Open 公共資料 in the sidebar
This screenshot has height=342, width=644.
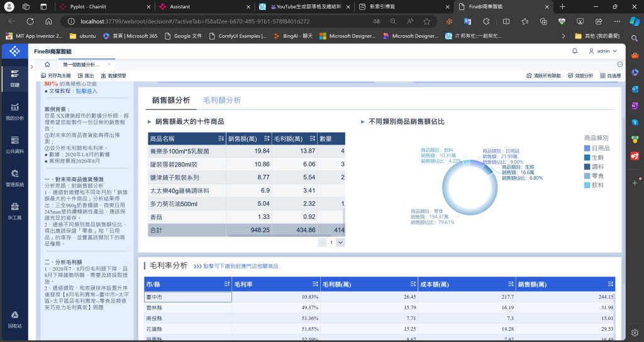(15, 145)
